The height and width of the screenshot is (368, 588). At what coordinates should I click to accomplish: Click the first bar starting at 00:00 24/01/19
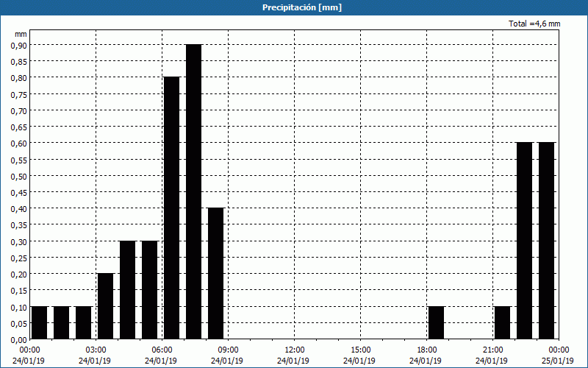coord(40,323)
